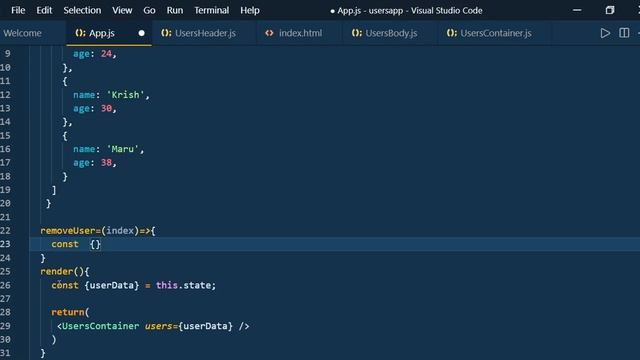Open the Terminal menu
This screenshot has height=360, width=640.
point(211,10)
